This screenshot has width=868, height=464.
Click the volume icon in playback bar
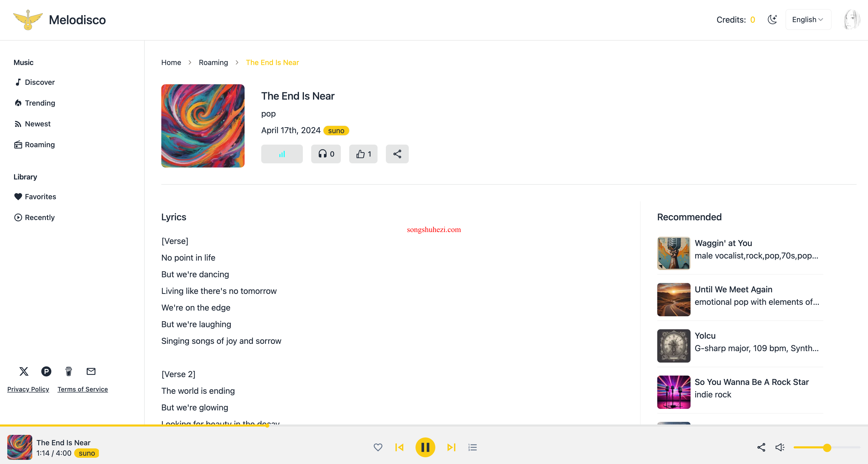click(x=780, y=447)
